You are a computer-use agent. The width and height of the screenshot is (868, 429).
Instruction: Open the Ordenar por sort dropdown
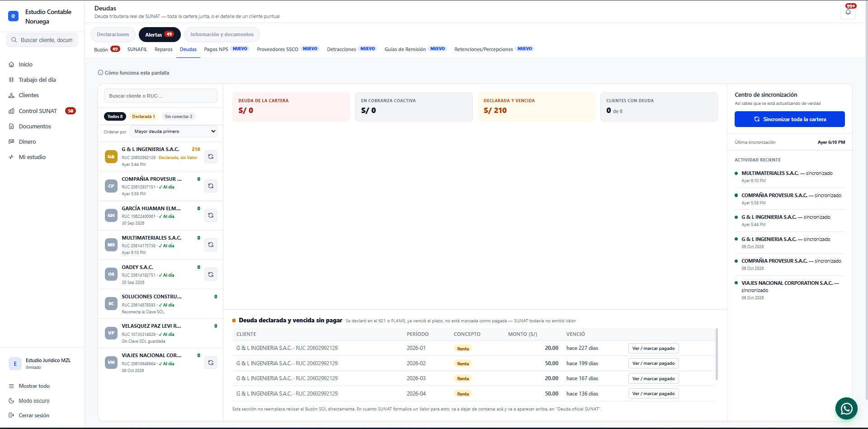point(174,132)
